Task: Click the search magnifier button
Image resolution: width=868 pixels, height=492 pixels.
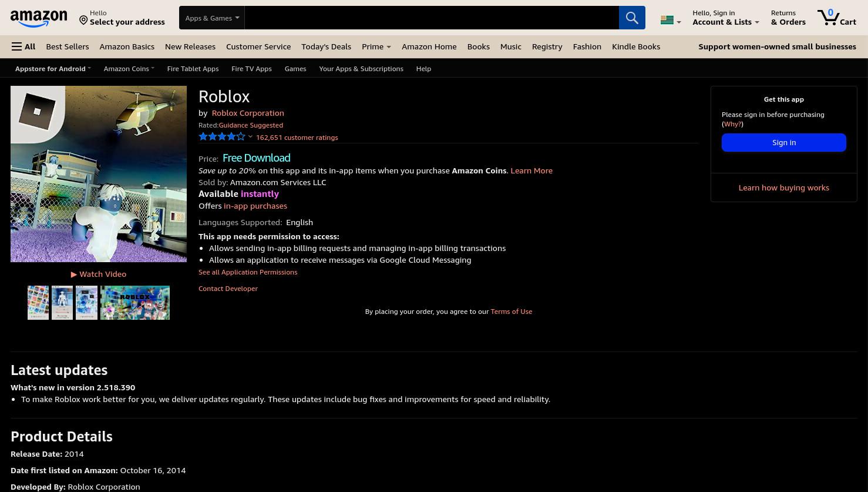Action: [632, 18]
